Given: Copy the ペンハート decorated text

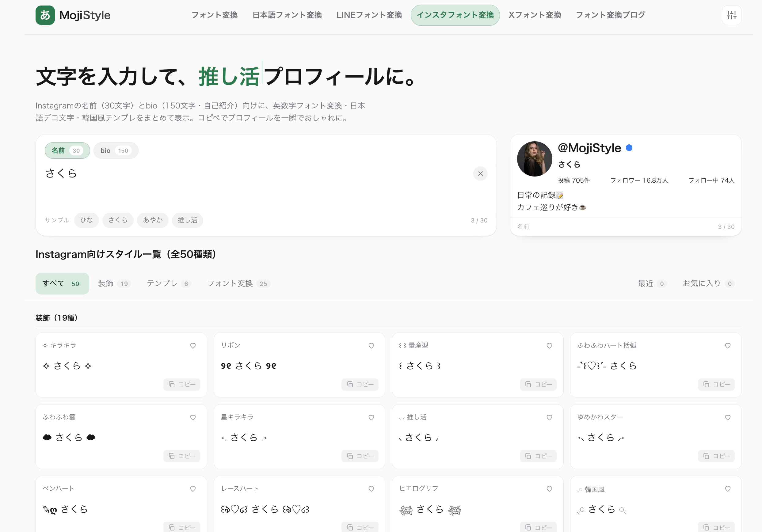Looking at the screenshot, I should [x=181, y=527].
